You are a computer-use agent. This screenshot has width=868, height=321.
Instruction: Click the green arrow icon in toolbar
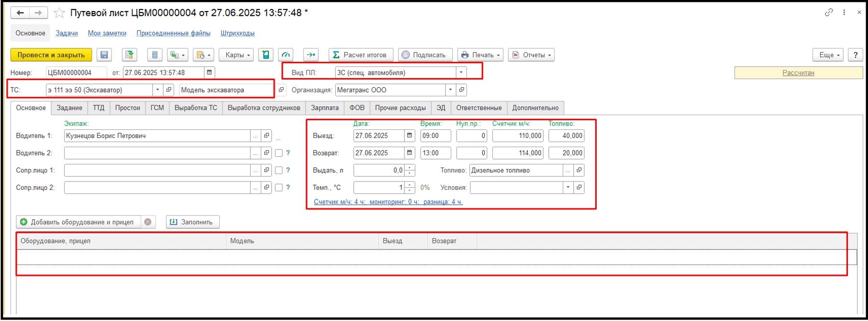pyautogui.click(x=311, y=55)
